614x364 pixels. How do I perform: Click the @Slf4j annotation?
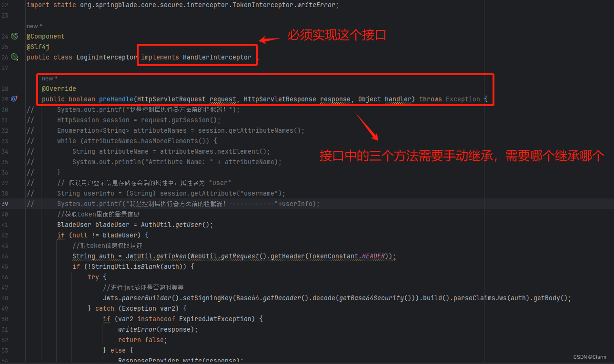point(38,47)
